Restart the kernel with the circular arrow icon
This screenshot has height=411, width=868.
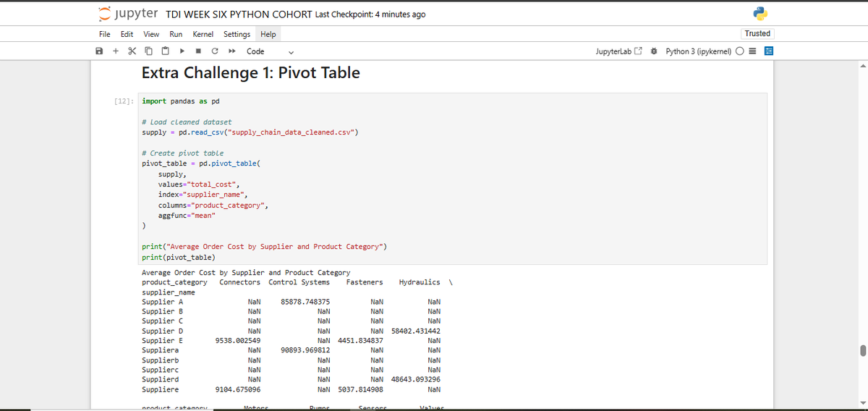tap(215, 51)
